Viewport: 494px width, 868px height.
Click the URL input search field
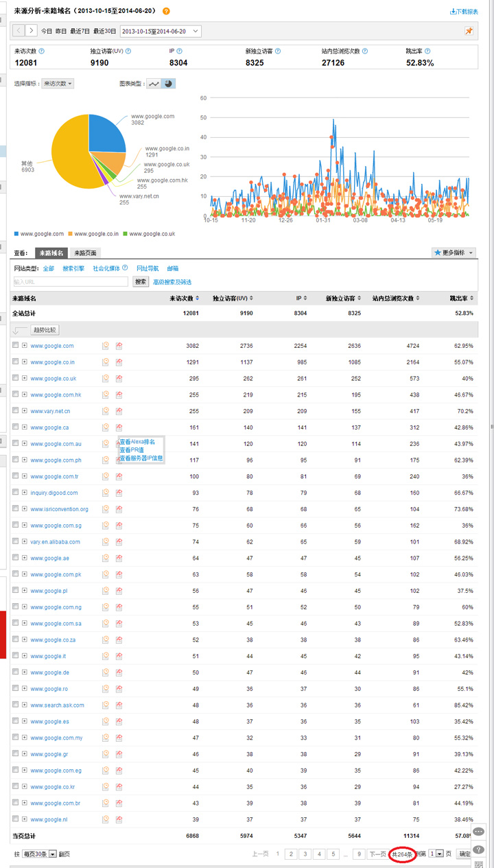(x=71, y=281)
